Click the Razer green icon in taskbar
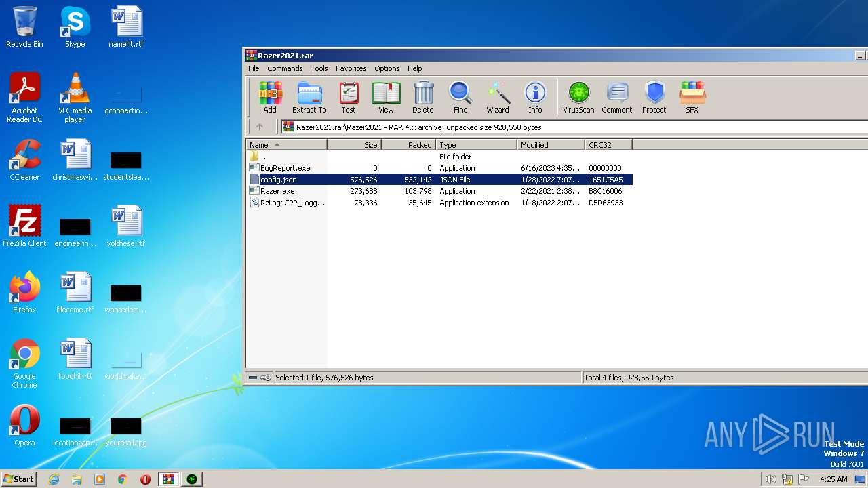868x488 pixels. [192, 479]
